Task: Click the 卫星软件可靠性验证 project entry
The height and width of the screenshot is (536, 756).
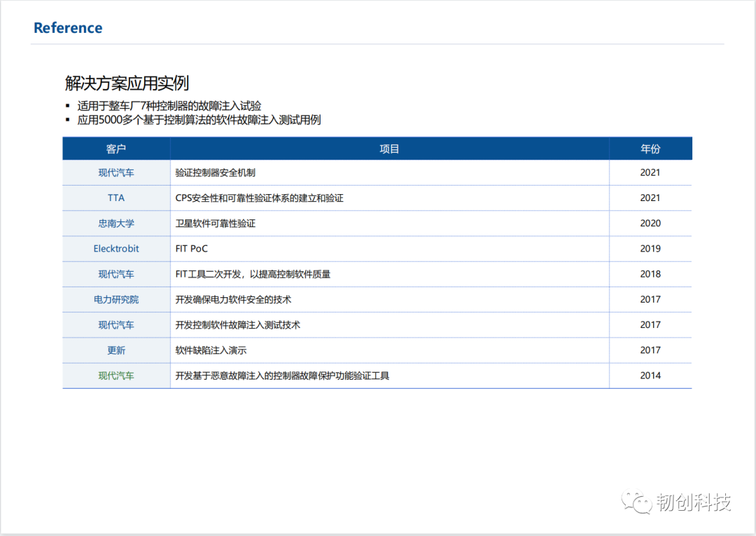Action: pos(218,223)
